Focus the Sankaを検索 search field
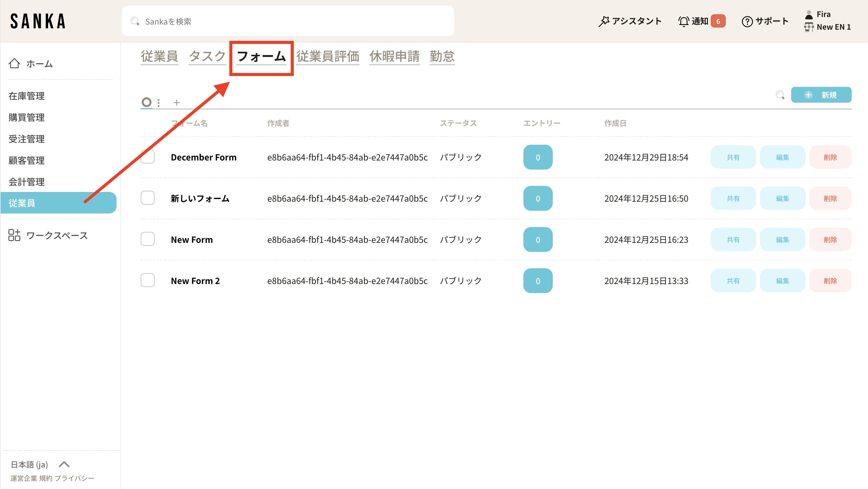 point(288,21)
